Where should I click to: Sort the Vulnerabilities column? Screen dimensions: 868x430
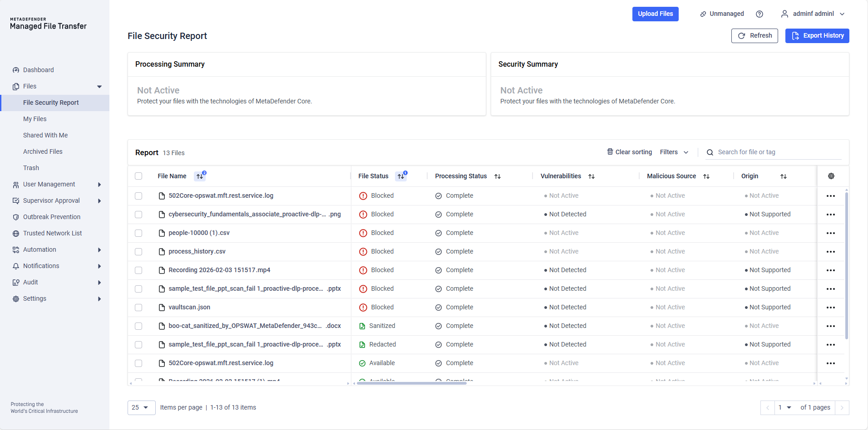click(591, 176)
